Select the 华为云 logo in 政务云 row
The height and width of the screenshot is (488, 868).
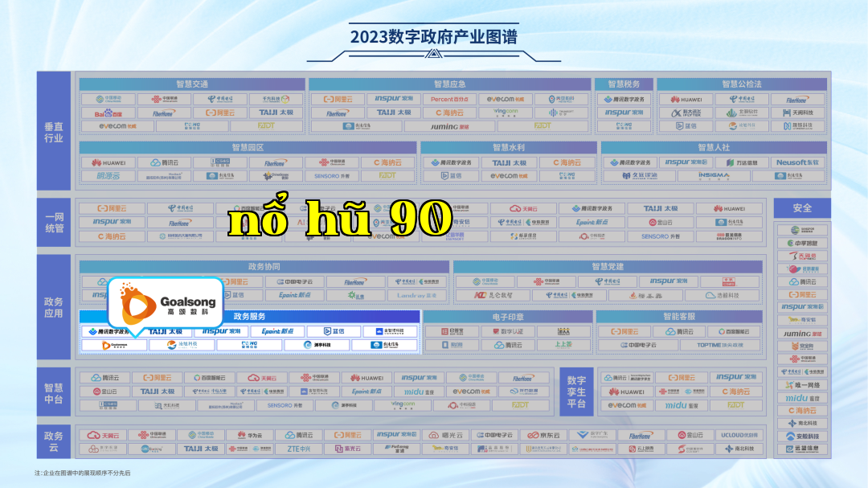click(249, 436)
